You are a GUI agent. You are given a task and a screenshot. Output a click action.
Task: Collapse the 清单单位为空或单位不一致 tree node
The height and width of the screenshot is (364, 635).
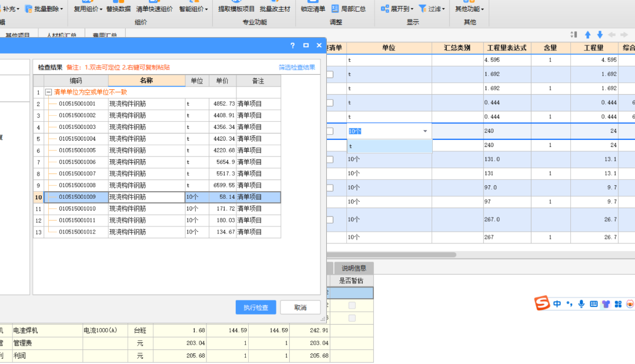click(48, 92)
